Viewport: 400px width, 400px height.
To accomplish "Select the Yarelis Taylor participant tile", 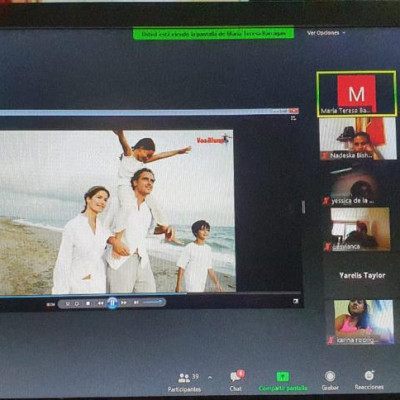I will tap(362, 275).
